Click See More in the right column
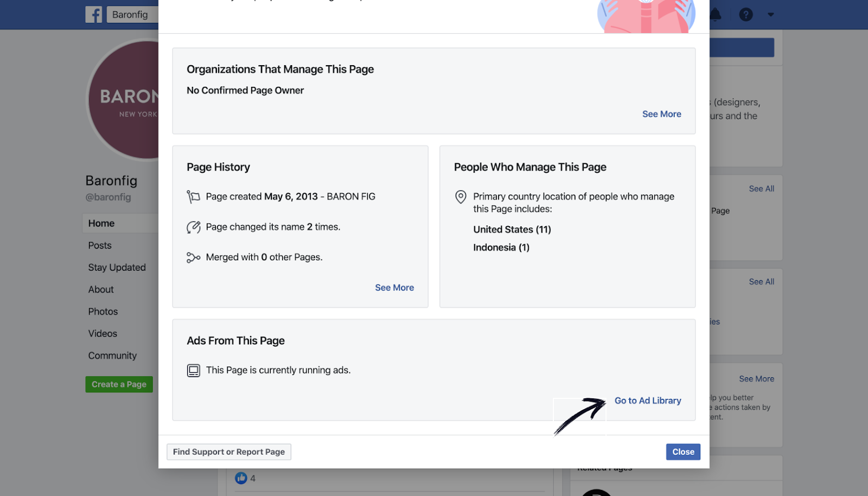The image size is (868, 496). pos(756,379)
